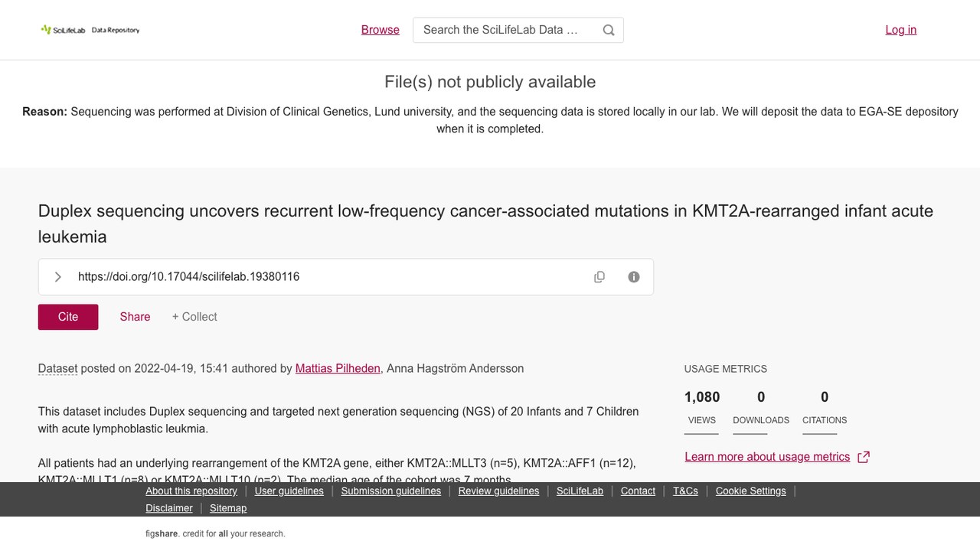The height and width of the screenshot is (551, 980).
Task: Open the DOI info icon
Action: (x=634, y=277)
